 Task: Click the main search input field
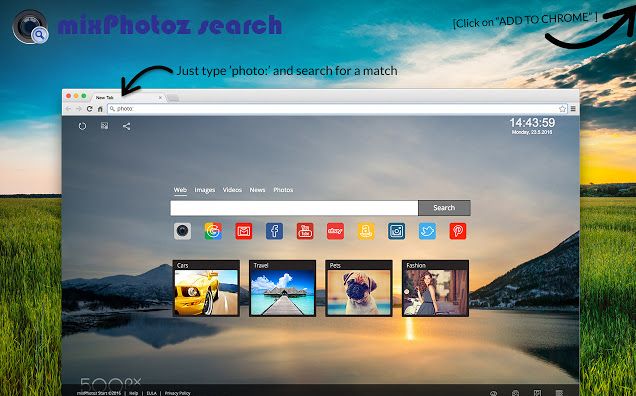[294, 208]
